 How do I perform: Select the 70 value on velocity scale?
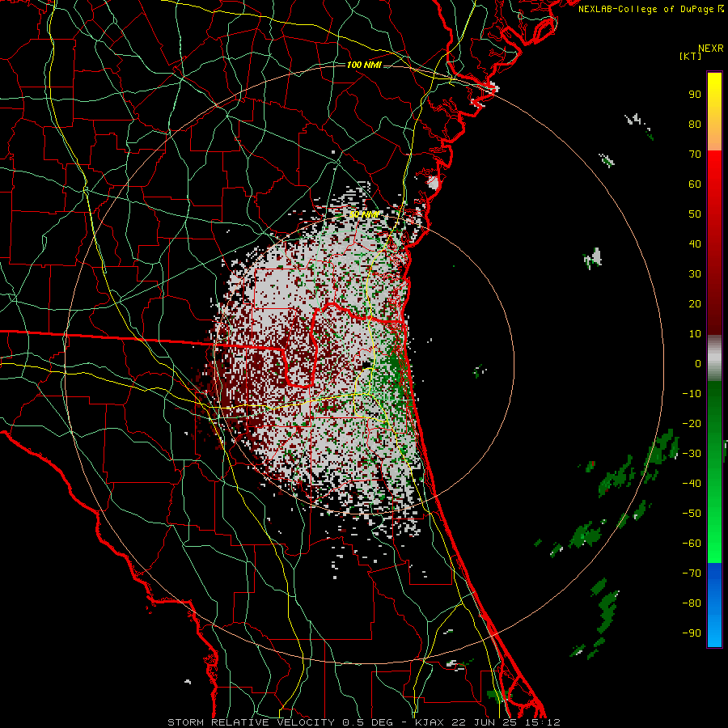695,154
